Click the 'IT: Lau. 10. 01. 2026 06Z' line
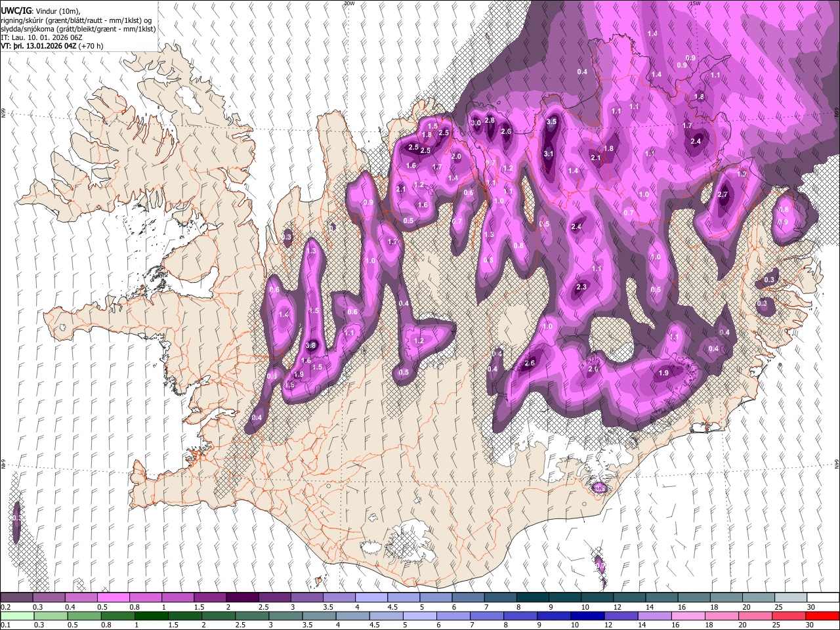Screen dimensions: 840x630 click(x=41, y=38)
